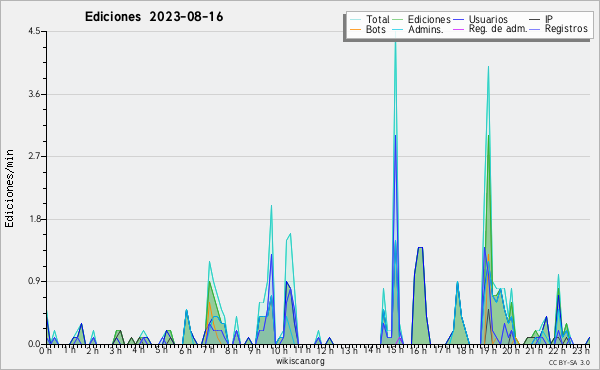600x370 pixels.
Task: Click the y-axis label '1.8'
Action: (34, 219)
